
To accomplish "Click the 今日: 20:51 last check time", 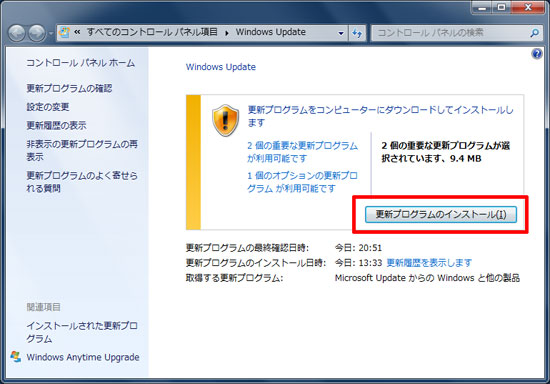I will point(358,248).
